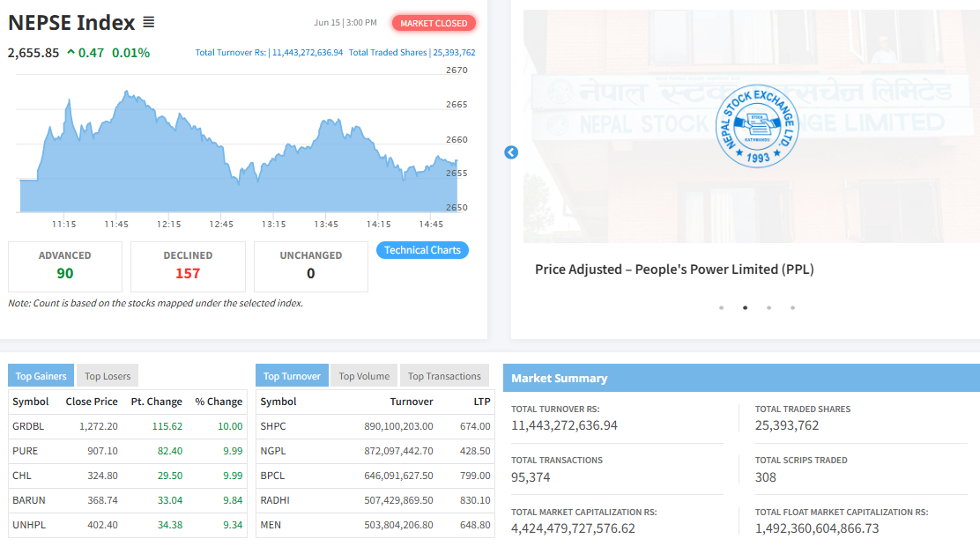Switch to the Top Volume tab
The height and width of the screenshot is (546, 980).
point(364,376)
